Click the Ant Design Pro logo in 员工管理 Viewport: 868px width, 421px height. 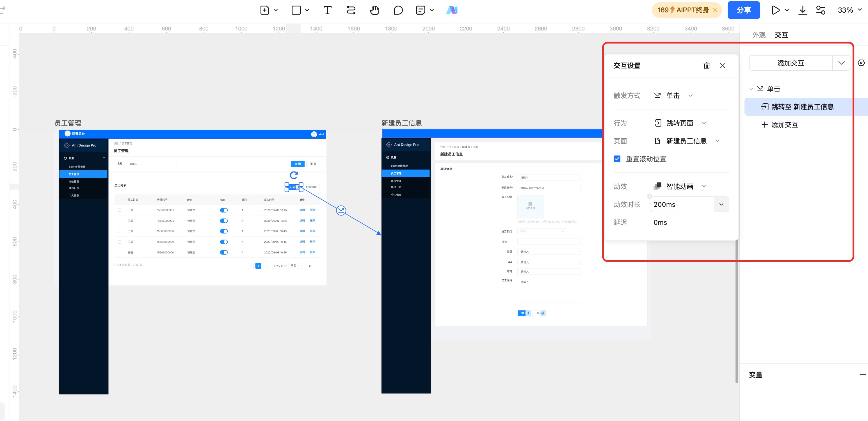pos(67,145)
